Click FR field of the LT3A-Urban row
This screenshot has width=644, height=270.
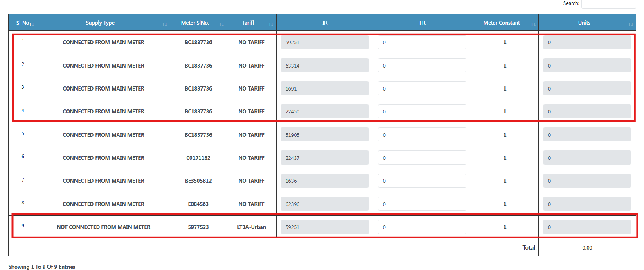click(x=422, y=227)
